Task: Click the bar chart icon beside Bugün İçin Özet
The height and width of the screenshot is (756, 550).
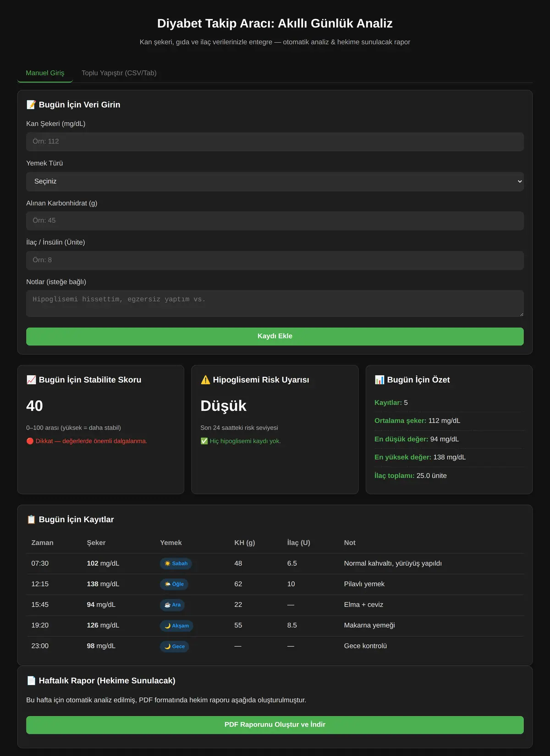Action: (379, 380)
